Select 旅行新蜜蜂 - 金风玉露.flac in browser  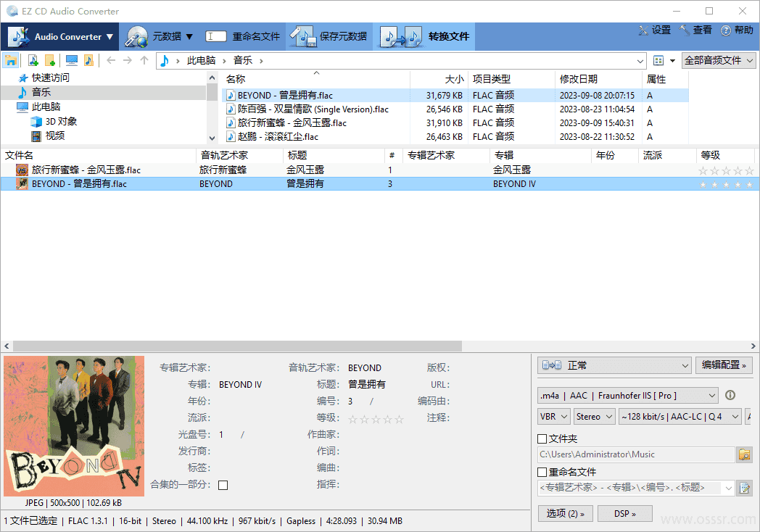(x=292, y=123)
